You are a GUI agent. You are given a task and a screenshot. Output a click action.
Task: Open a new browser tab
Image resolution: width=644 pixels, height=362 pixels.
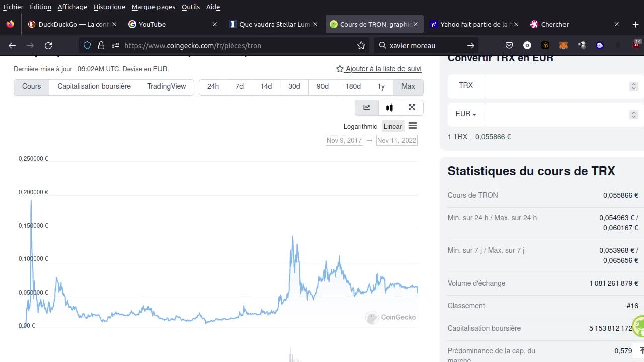635,24
